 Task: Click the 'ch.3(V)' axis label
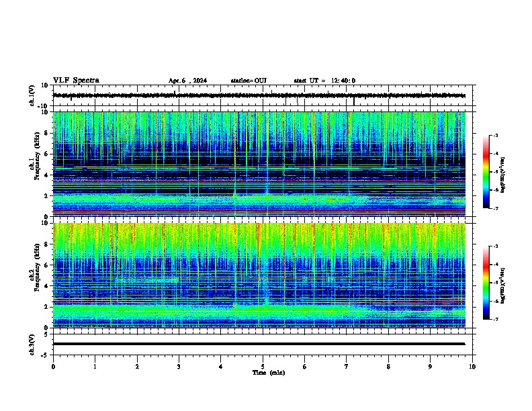(32, 345)
